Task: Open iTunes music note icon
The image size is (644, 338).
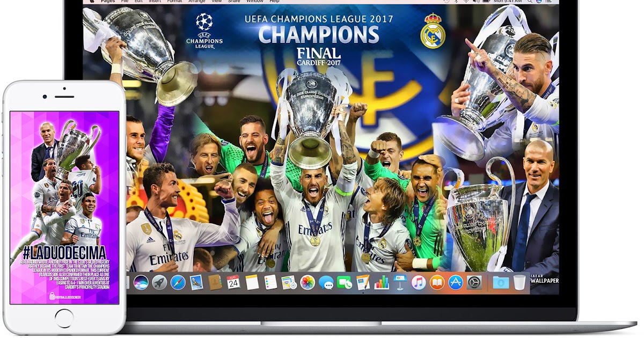Action: (x=419, y=282)
